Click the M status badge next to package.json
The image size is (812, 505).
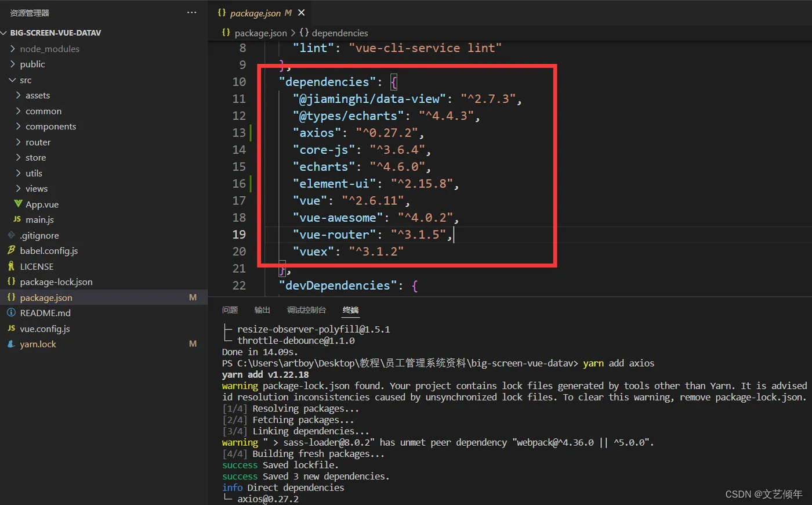[x=193, y=297]
